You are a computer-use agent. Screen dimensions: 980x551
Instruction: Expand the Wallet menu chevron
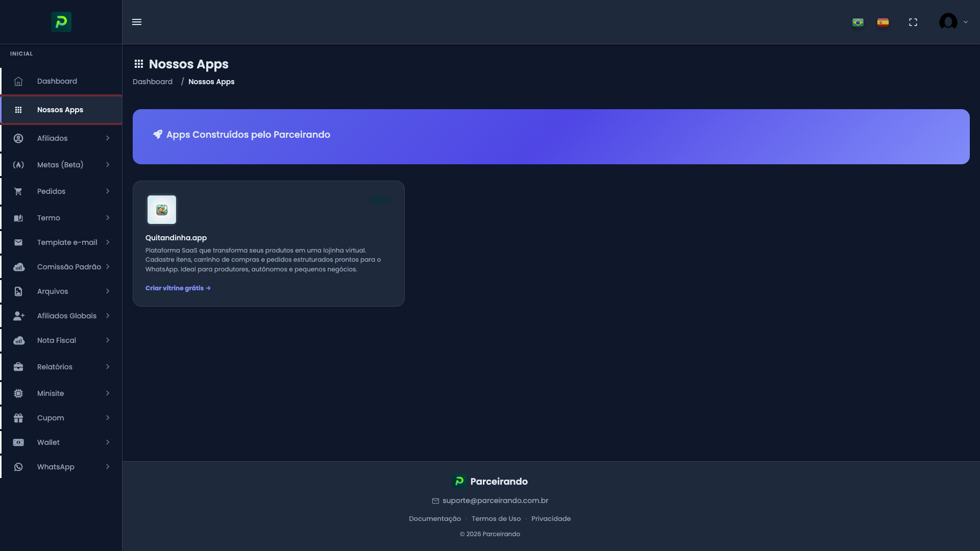pos(108,442)
